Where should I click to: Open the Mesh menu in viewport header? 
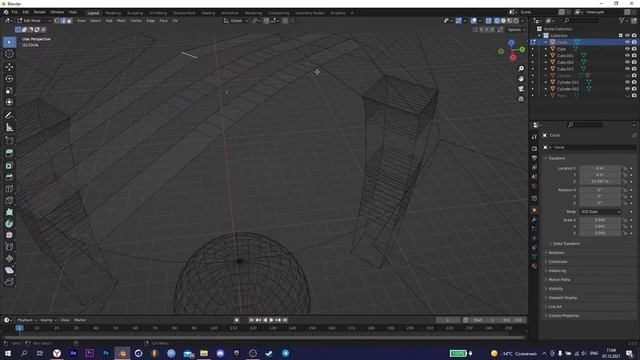(121, 20)
